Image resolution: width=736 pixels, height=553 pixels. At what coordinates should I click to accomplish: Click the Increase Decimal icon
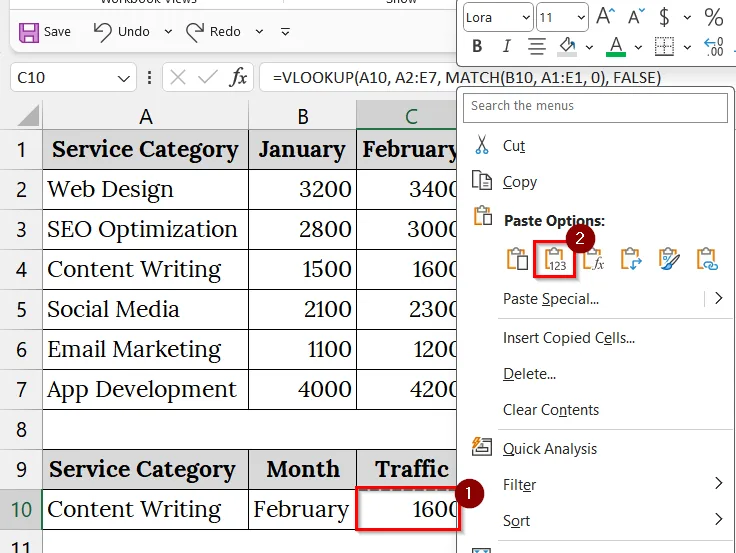[x=713, y=47]
